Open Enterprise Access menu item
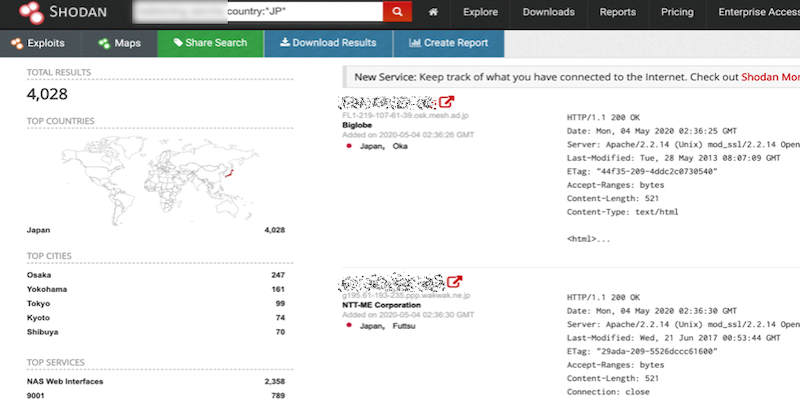This screenshot has height=400, width=800. (x=758, y=12)
